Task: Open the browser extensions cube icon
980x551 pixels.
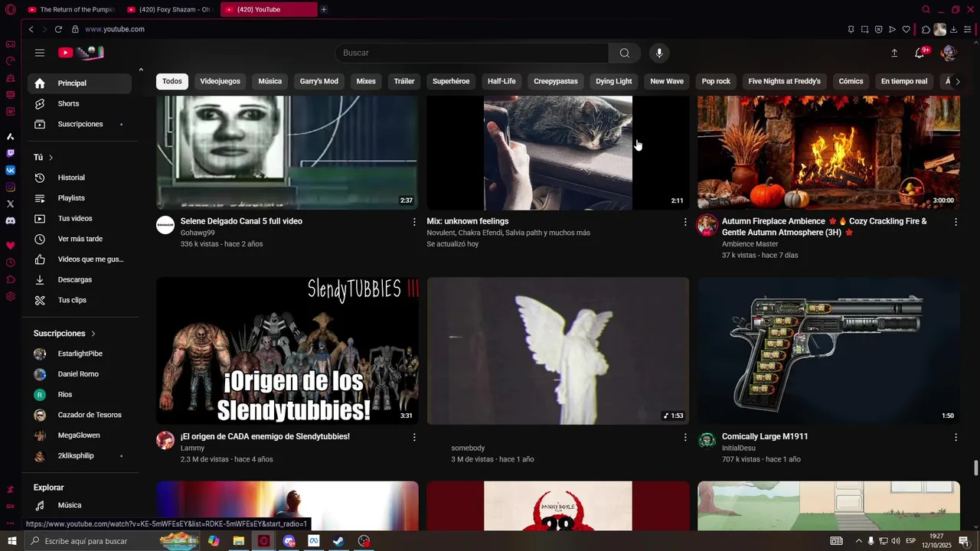Action: tap(926, 29)
